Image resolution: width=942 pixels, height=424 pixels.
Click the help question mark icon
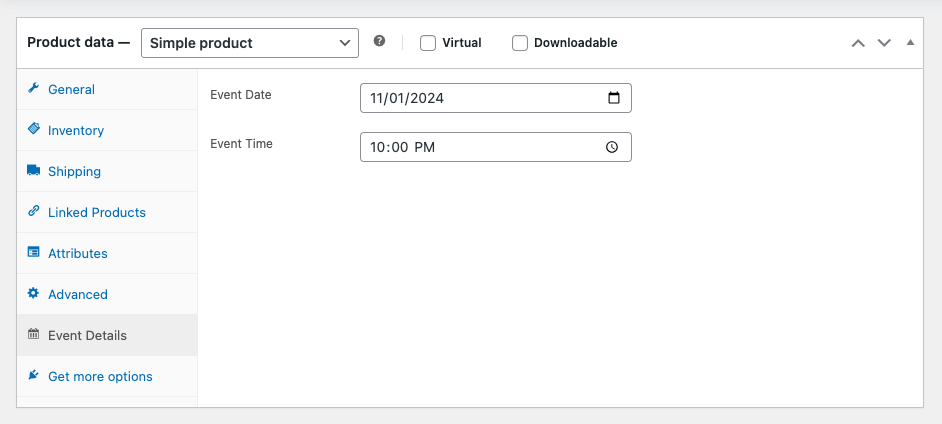379,42
